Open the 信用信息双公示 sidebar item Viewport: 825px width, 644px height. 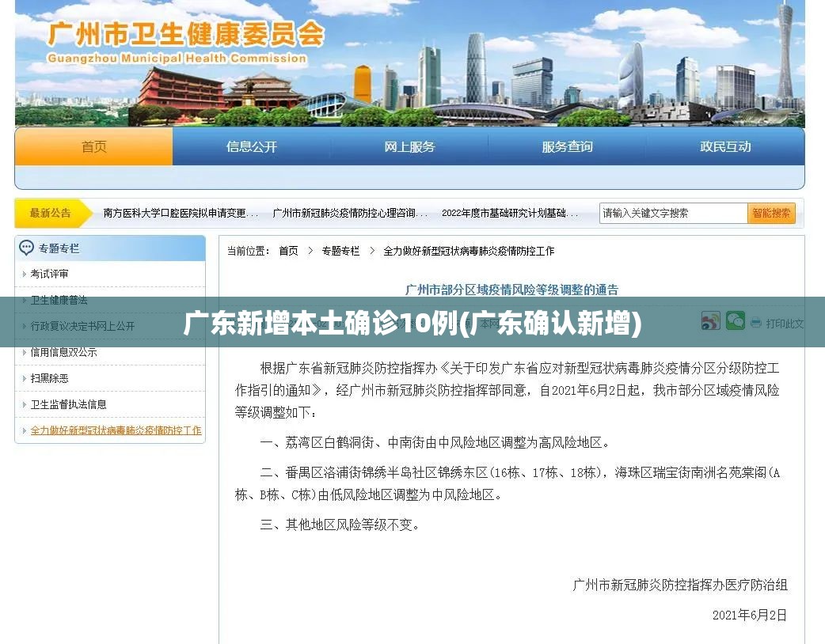point(63,352)
